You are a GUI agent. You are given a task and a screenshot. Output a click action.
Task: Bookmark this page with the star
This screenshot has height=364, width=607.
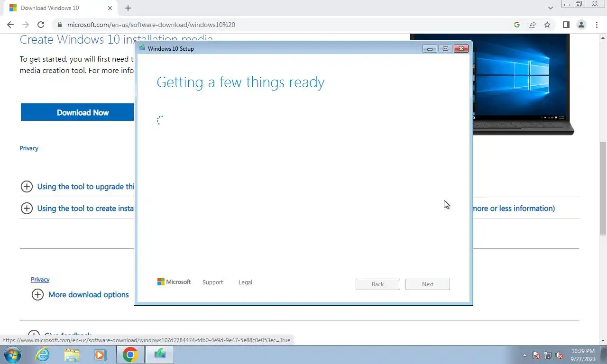547,25
